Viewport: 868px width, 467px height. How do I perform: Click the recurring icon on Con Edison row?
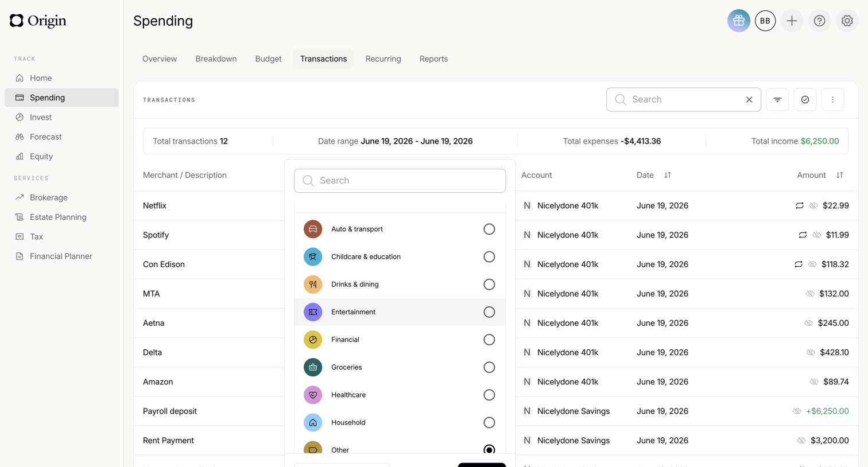pyautogui.click(x=799, y=264)
